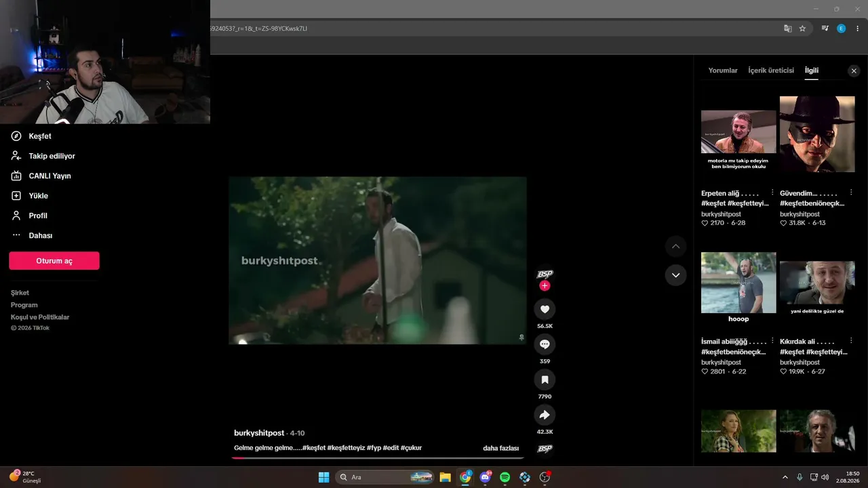Click the taskbar Ara search box
This screenshot has width=868, height=488.
384,477
